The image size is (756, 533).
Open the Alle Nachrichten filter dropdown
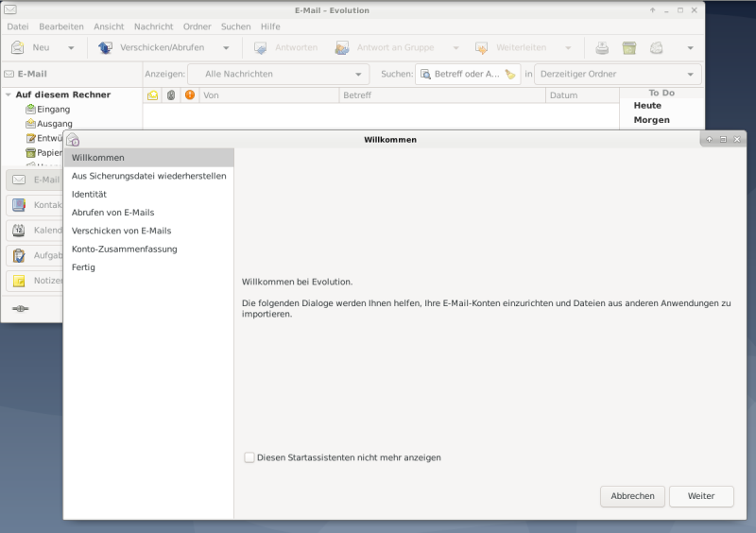[x=278, y=74]
